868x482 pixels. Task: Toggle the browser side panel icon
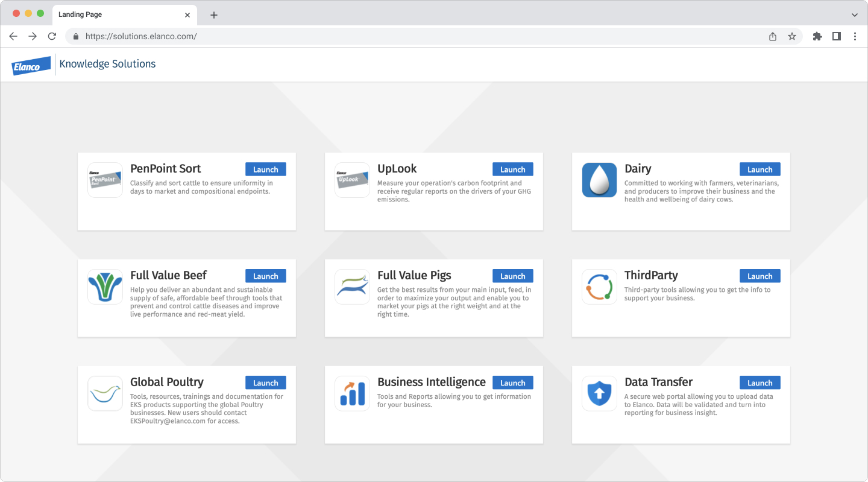837,36
